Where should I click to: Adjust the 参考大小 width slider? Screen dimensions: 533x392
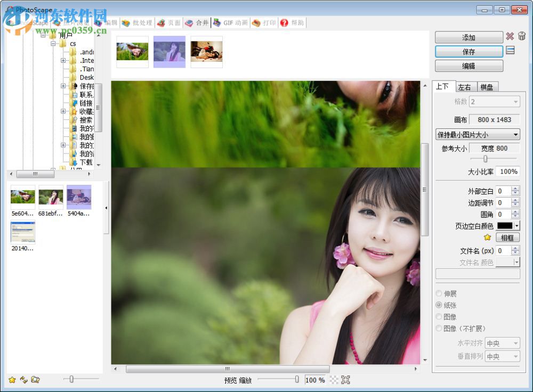point(486,158)
